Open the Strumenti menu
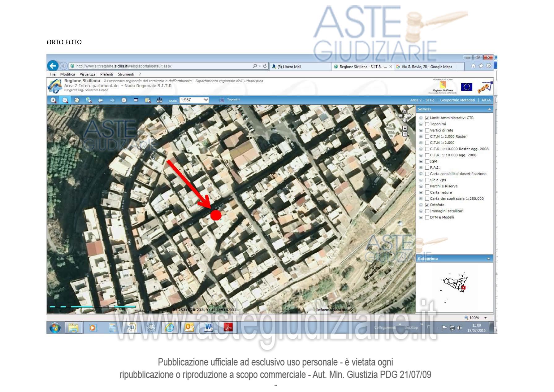 pos(126,74)
